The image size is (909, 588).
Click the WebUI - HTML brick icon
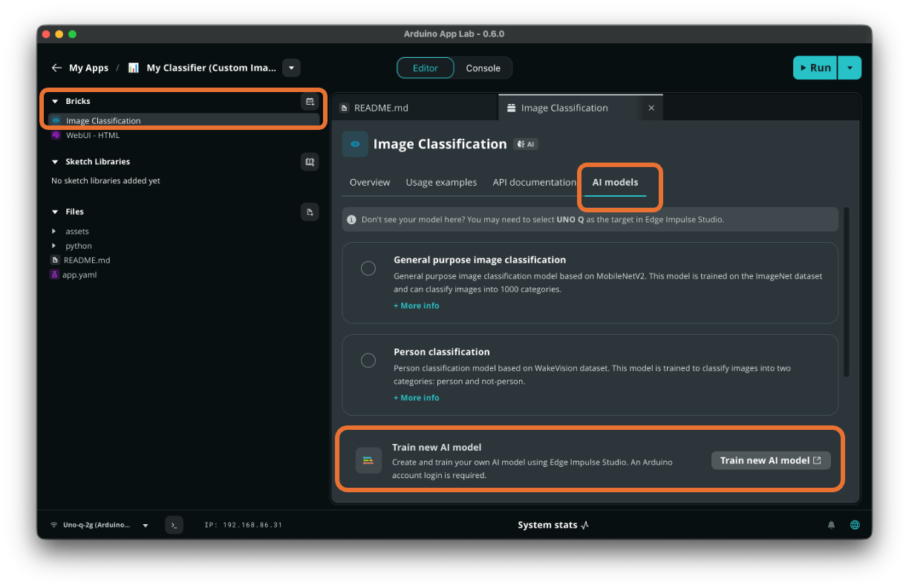pyautogui.click(x=56, y=135)
